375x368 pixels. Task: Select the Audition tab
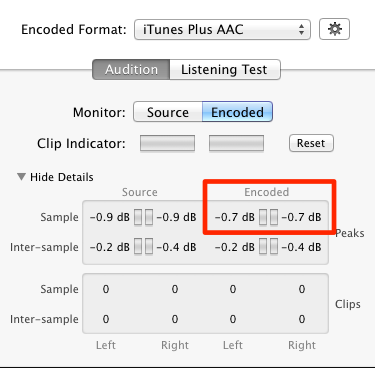131,69
